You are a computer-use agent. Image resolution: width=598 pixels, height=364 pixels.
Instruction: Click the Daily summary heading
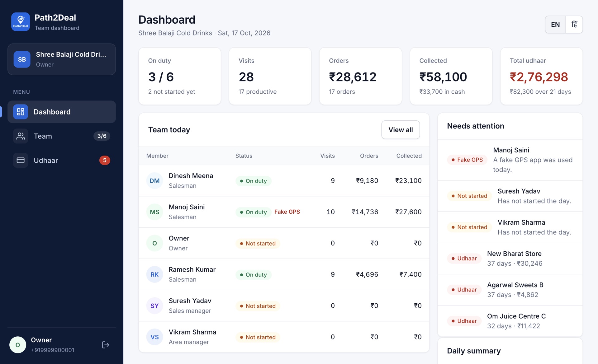tap(474, 351)
